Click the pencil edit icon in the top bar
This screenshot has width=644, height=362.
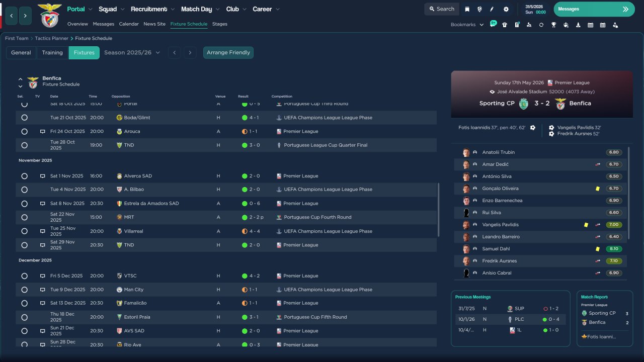click(492, 9)
